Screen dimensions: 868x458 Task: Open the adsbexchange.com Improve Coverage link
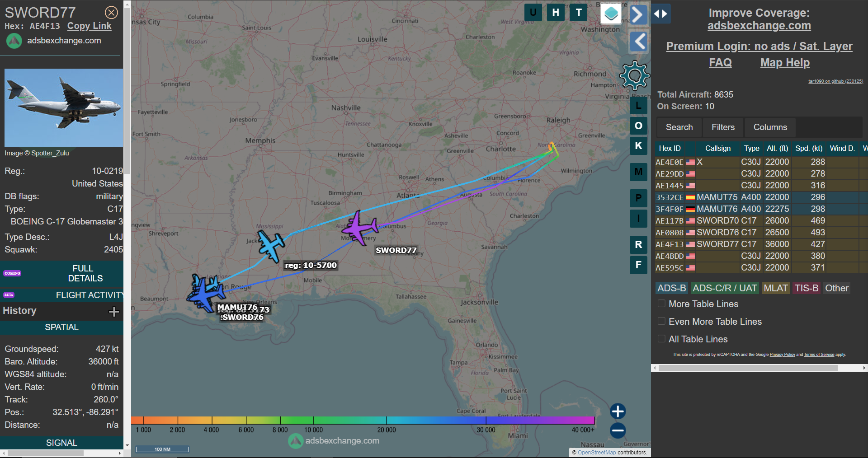[759, 26]
